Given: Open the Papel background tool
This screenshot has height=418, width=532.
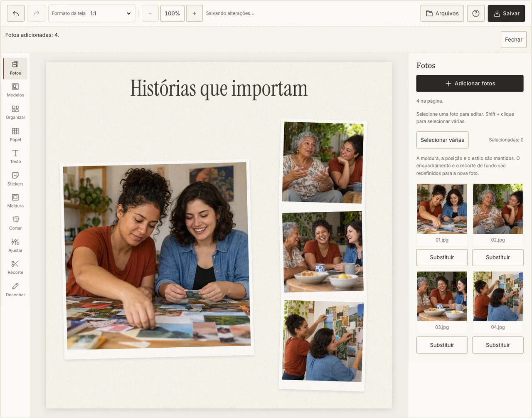Looking at the screenshot, I should pos(15,135).
